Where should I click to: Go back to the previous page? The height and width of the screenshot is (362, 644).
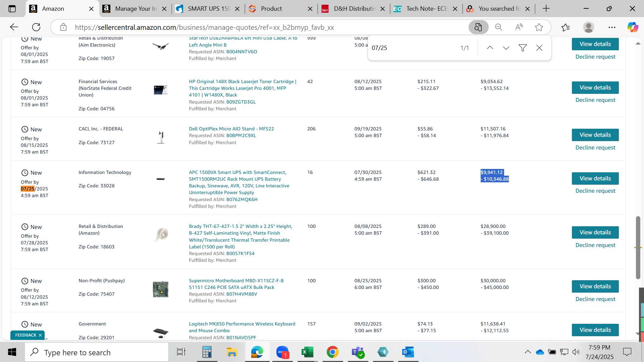[14, 27]
